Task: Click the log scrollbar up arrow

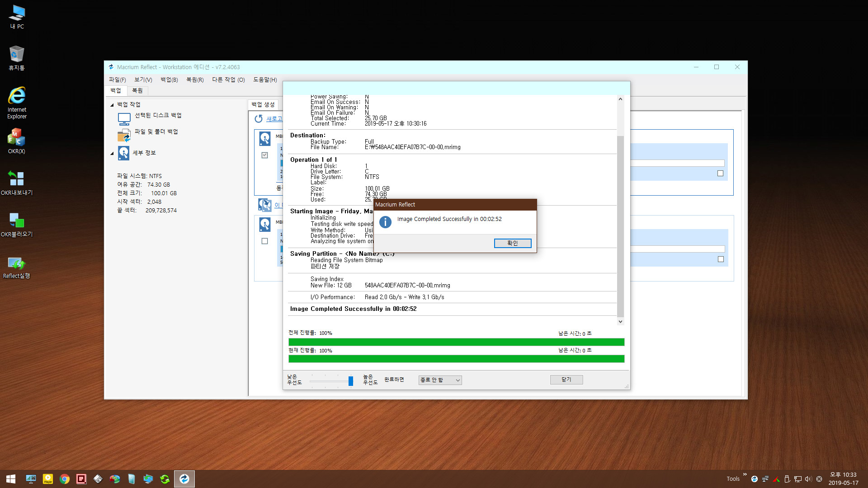Action: (x=620, y=99)
